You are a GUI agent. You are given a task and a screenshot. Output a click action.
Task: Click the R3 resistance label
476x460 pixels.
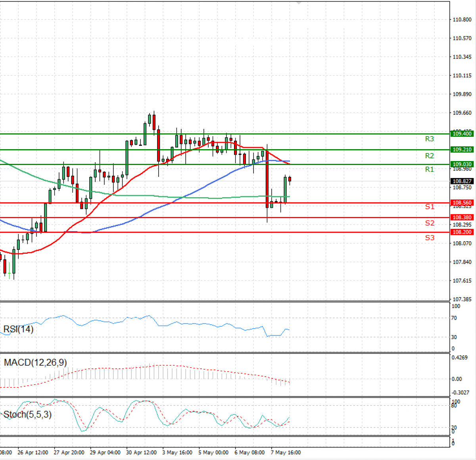click(x=429, y=139)
